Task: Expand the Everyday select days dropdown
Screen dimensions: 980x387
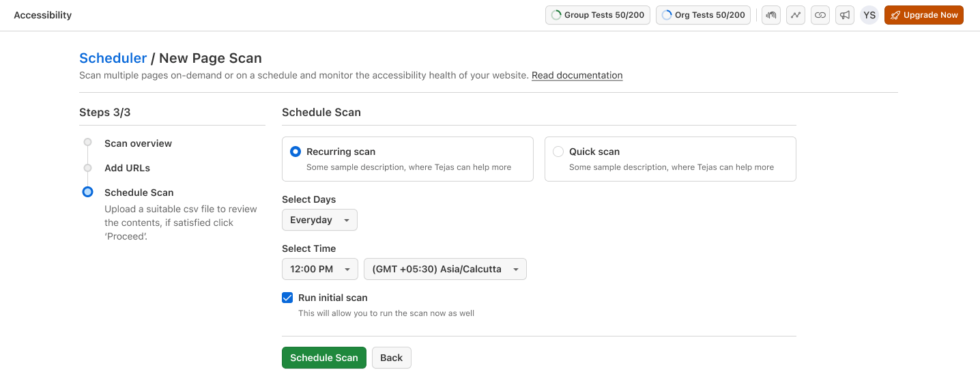Action: 319,220
